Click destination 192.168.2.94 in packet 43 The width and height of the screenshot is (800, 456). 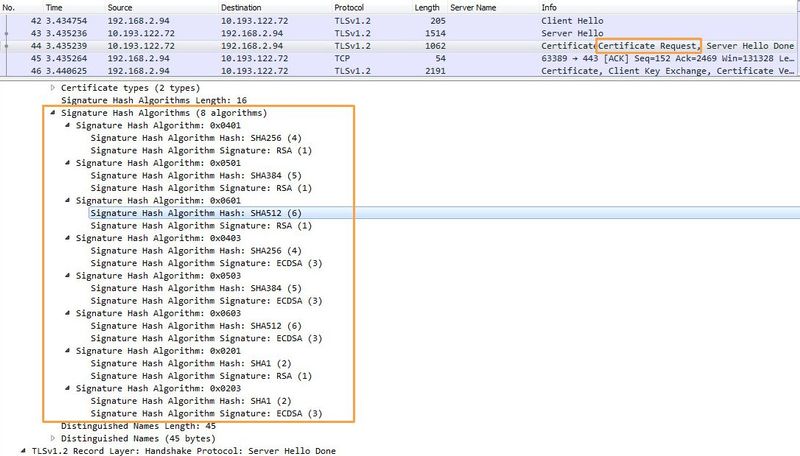coord(252,33)
